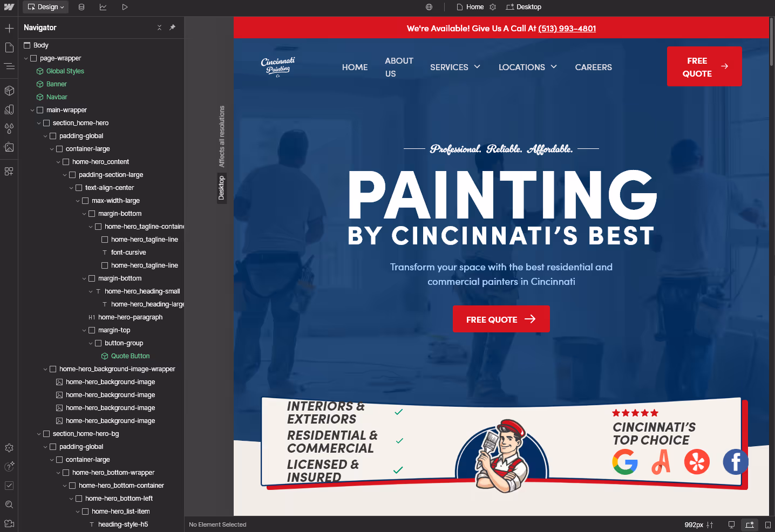775x532 pixels.
Task: Open the CMS Collections panel
Action: pyautogui.click(x=81, y=7)
